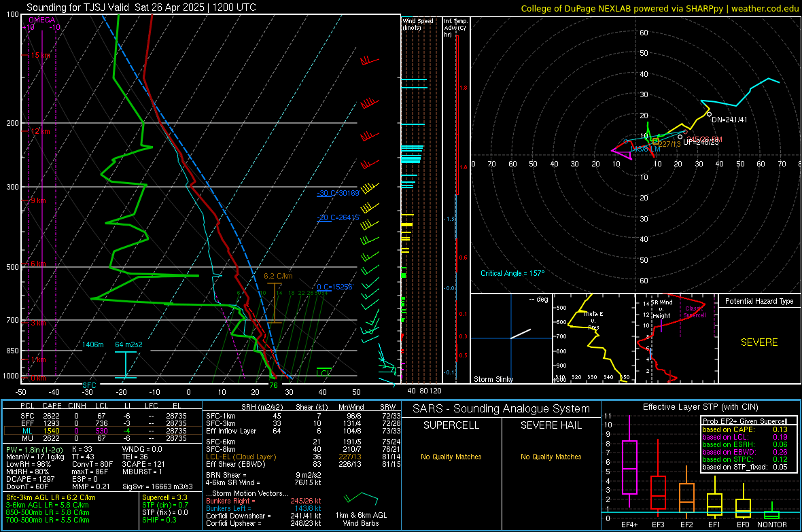Click the BRN Shear = 9 m2/s2 line
This screenshot has width=802, height=532.
click(x=264, y=475)
